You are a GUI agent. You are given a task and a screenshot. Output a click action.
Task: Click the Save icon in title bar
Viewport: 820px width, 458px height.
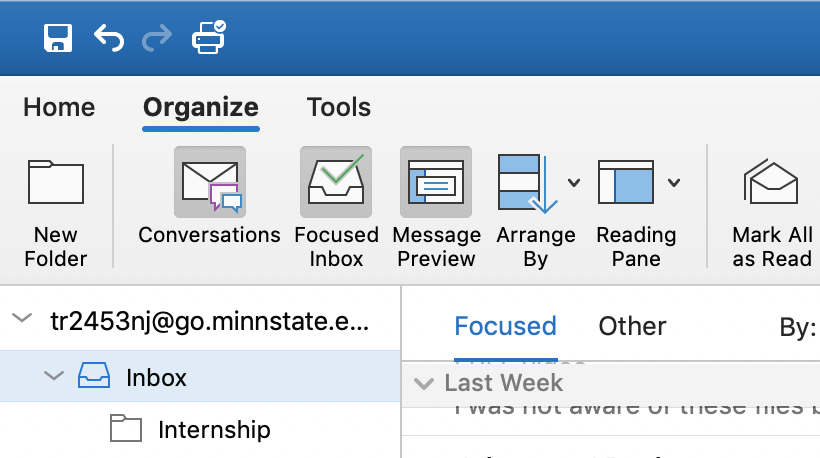coord(59,38)
